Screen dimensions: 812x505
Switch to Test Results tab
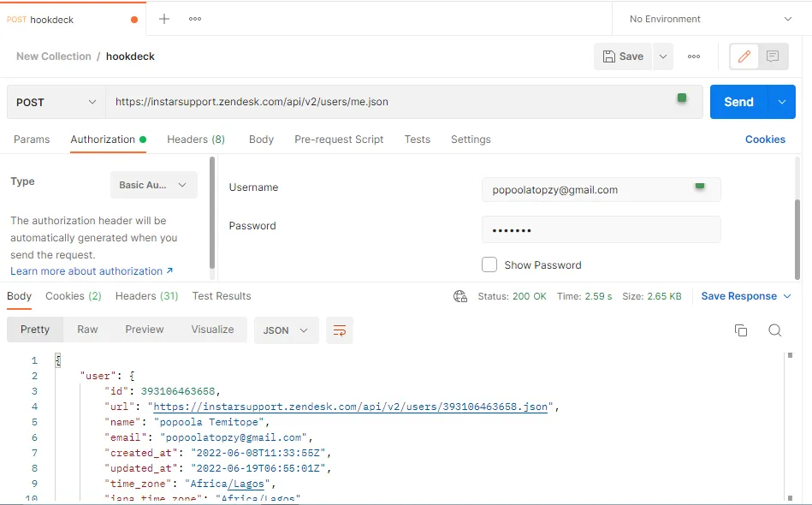click(222, 296)
